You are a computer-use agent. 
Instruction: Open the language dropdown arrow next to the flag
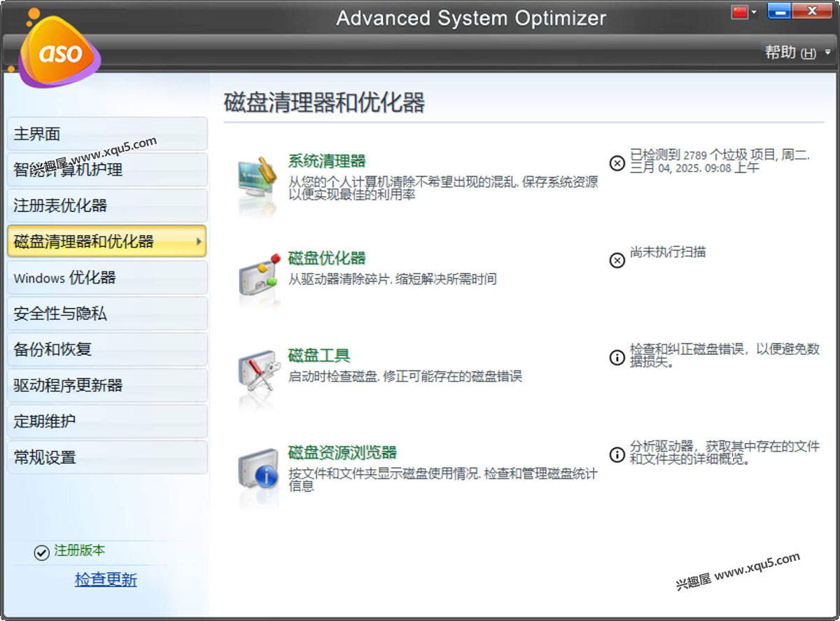754,13
